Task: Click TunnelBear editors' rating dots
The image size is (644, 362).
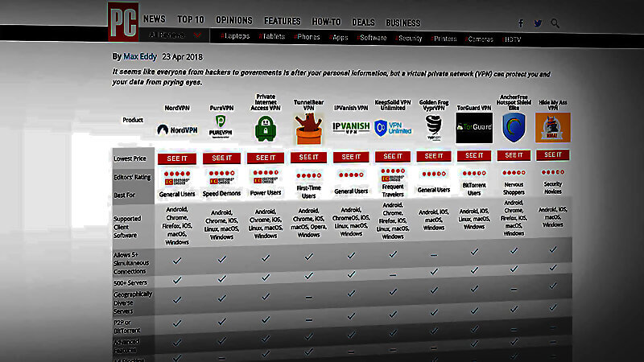Action: [x=308, y=175]
